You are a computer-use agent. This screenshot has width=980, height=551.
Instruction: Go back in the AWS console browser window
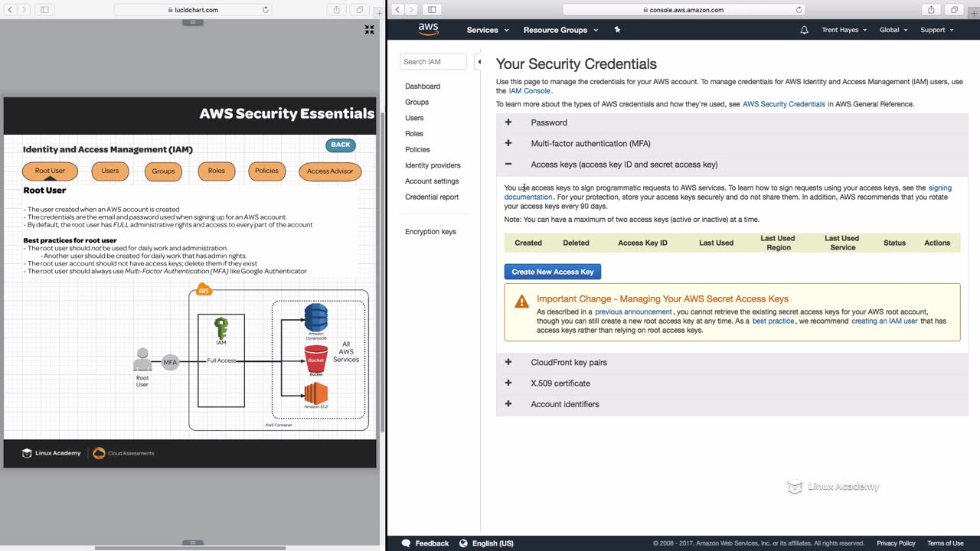point(397,10)
